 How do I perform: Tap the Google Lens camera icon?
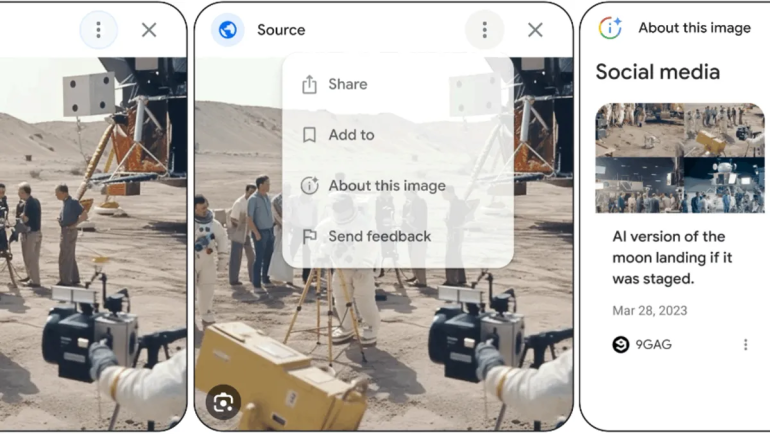click(223, 403)
